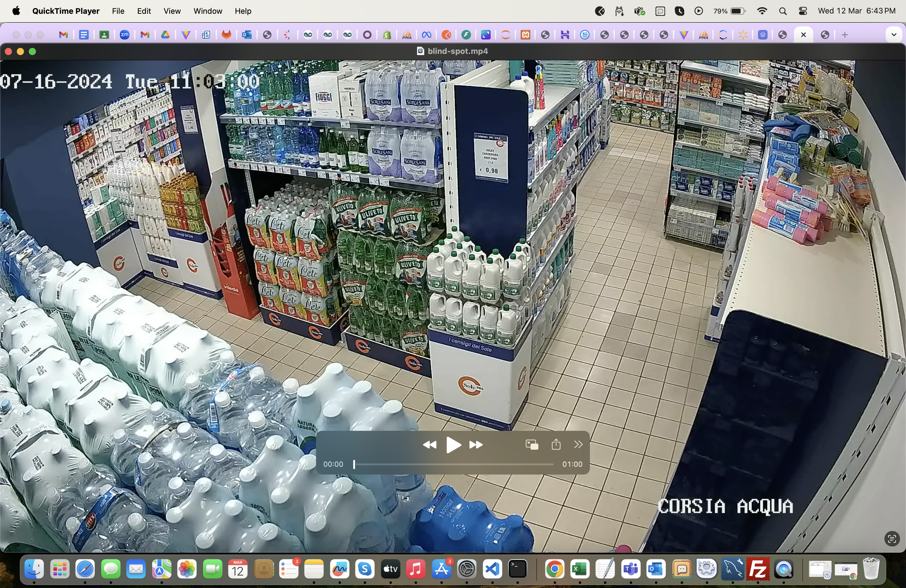Open the File menu

[x=118, y=11]
